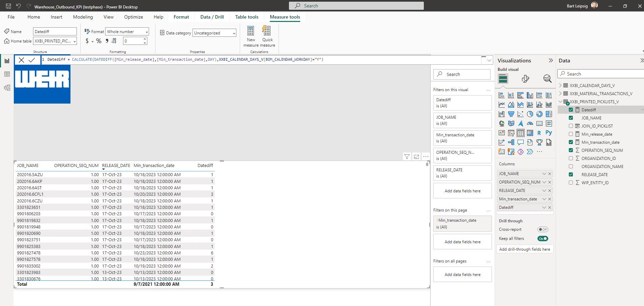
Task: Check the JOIN_ID_PICKLIST field checkbox
Action: (571, 126)
